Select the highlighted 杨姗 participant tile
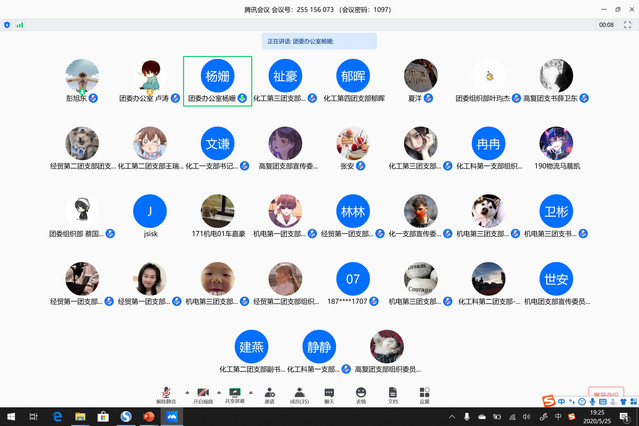The height and width of the screenshot is (426, 639). click(218, 80)
